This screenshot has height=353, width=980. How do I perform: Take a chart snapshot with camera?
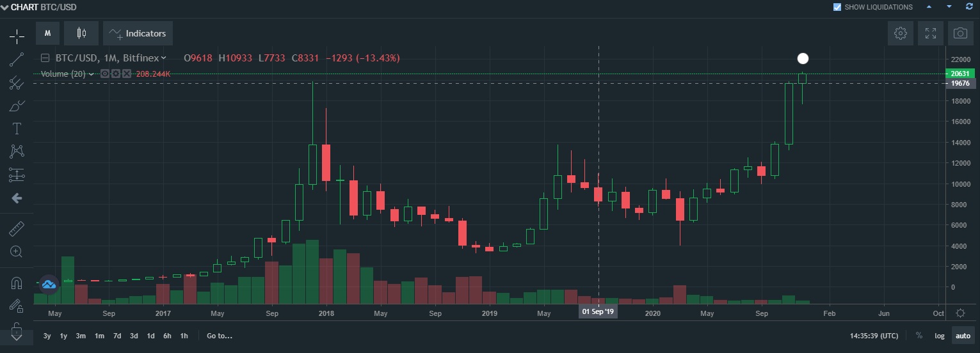(960, 33)
